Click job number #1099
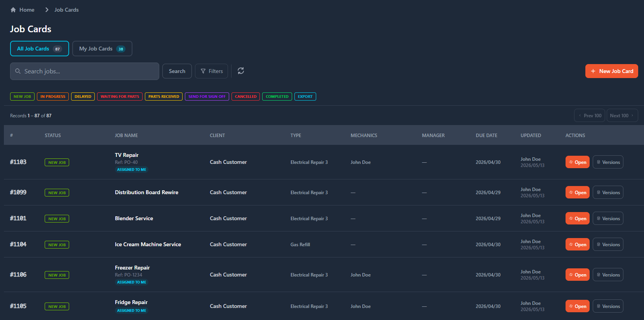The image size is (644, 320). coord(18,192)
